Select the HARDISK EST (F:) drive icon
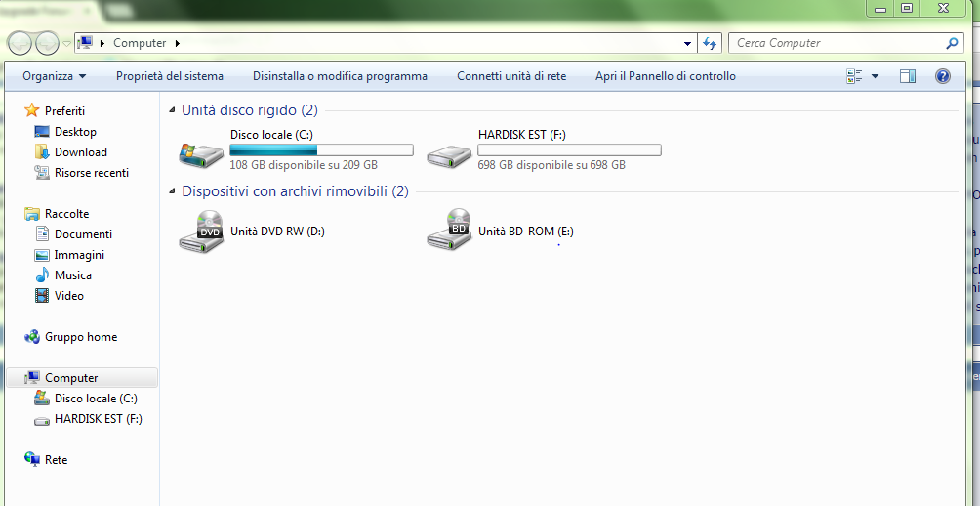 pyautogui.click(x=449, y=151)
